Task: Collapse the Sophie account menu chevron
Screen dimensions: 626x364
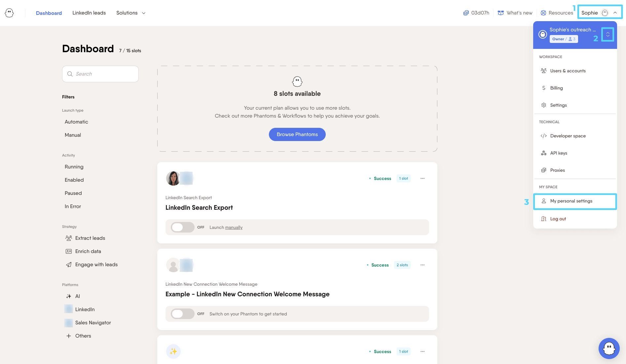Action: coord(615,13)
